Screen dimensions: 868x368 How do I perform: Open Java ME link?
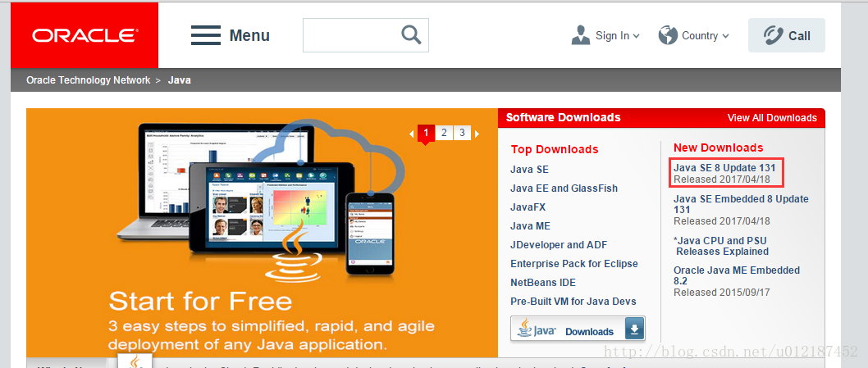(x=530, y=225)
